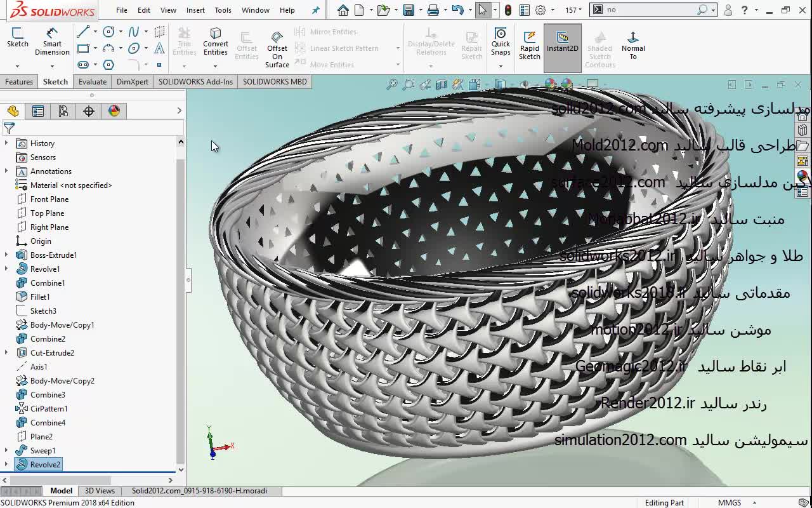The image size is (812, 508).
Task: Open the PropertyManager panel tab icon
Action: [x=38, y=111]
